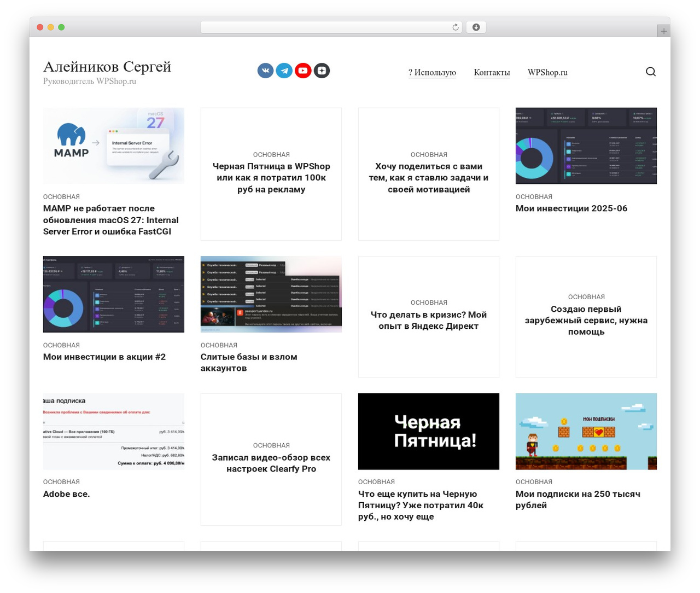Select 'Основная' category above 'Мои подписки' title
This screenshot has height=593, width=700.
[534, 482]
